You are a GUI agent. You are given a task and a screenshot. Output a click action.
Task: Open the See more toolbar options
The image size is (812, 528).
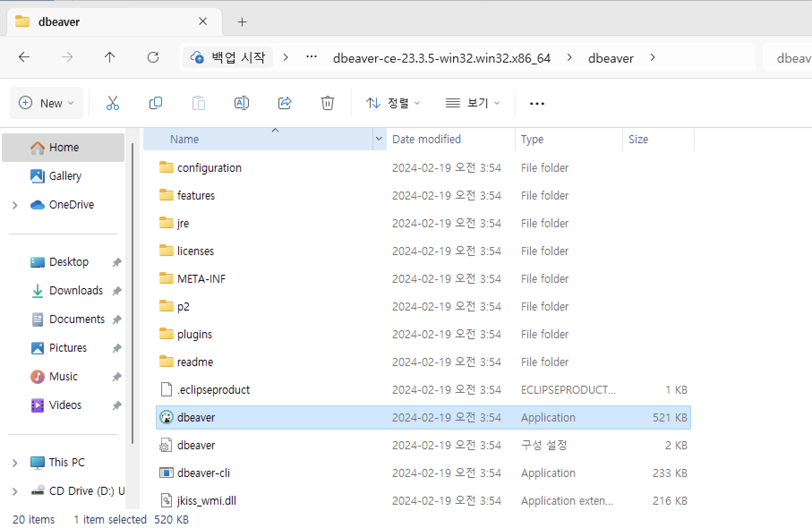(537, 103)
